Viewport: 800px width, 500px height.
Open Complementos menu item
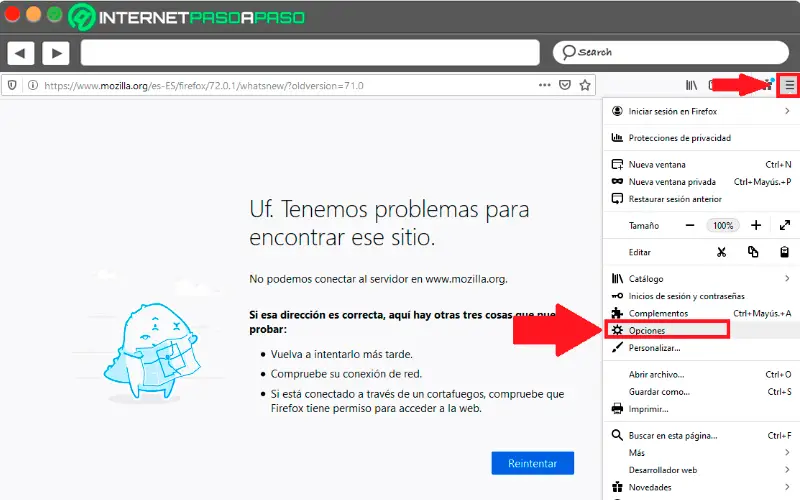pos(702,313)
